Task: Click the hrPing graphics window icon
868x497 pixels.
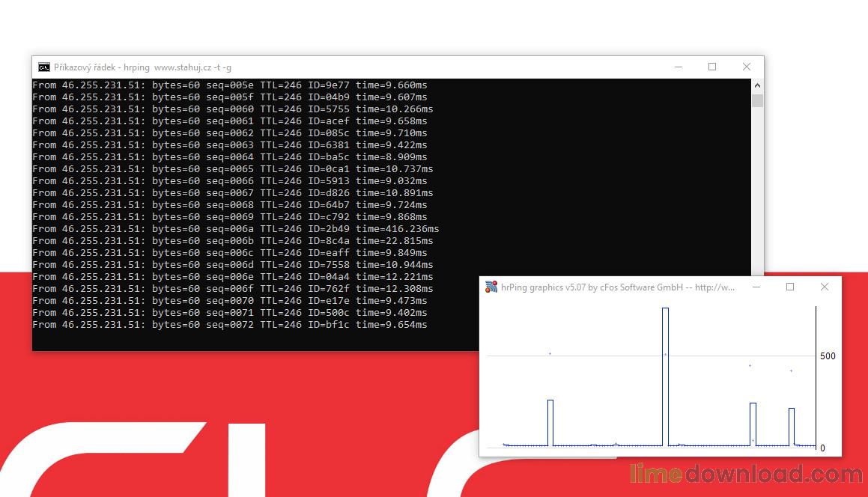Action: click(x=491, y=287)
